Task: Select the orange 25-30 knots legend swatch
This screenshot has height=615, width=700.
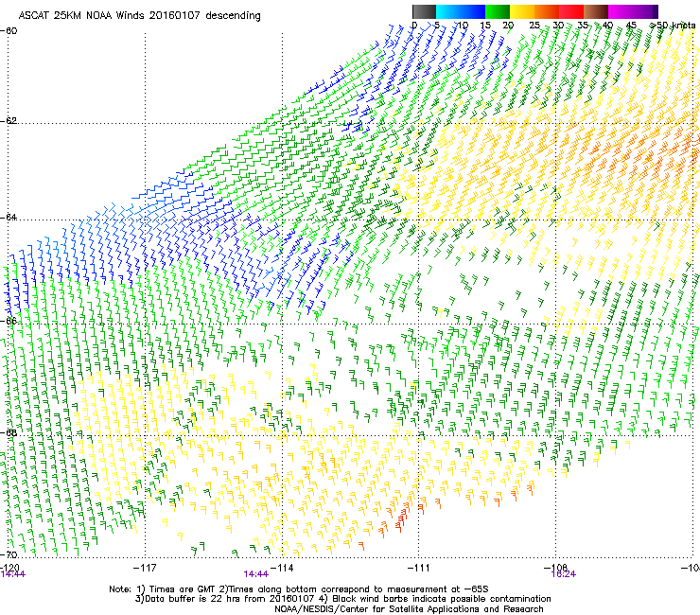Action: point(547,11)
